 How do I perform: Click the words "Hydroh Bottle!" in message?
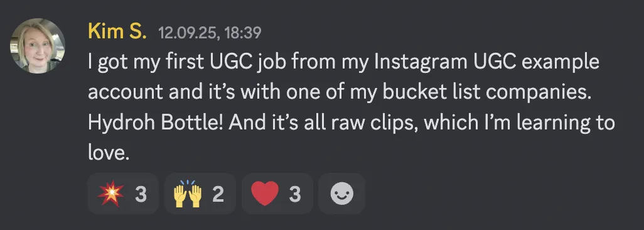pos(156,123)
